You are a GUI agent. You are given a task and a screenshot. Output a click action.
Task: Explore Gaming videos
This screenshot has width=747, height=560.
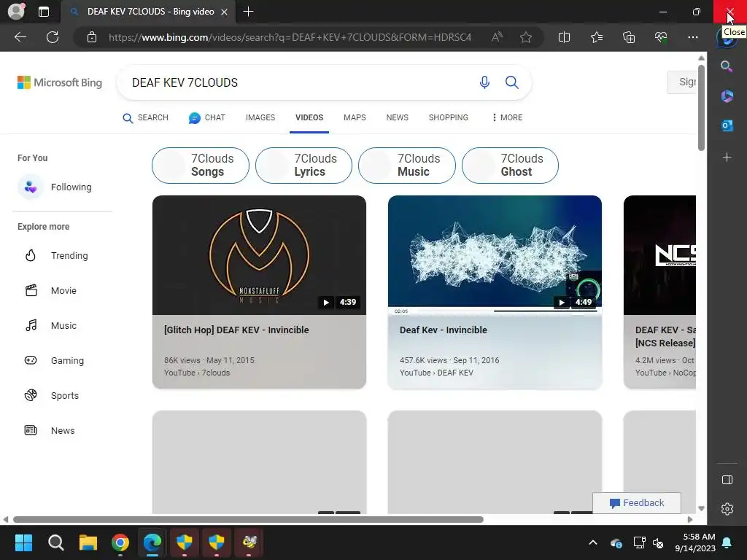tap(54, 361)
